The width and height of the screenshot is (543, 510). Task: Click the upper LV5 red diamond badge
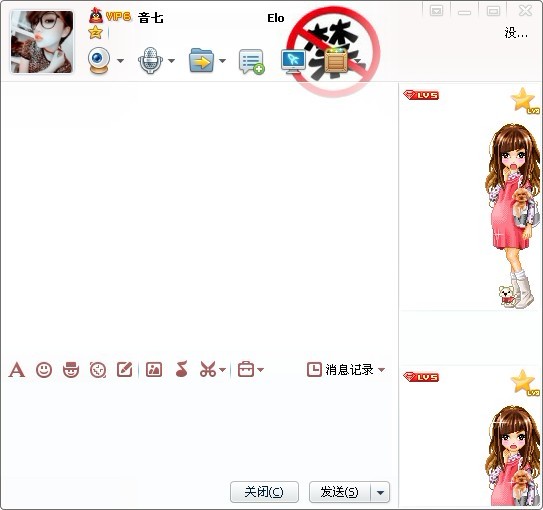pyautogui.click(x=421, y=95)
